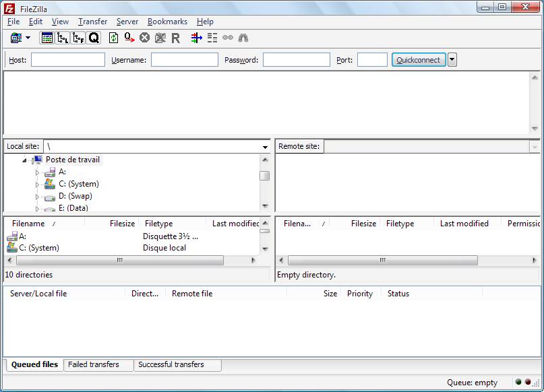
Task: Sort local list by Filesize column
Action: click(x=112, y=224)
